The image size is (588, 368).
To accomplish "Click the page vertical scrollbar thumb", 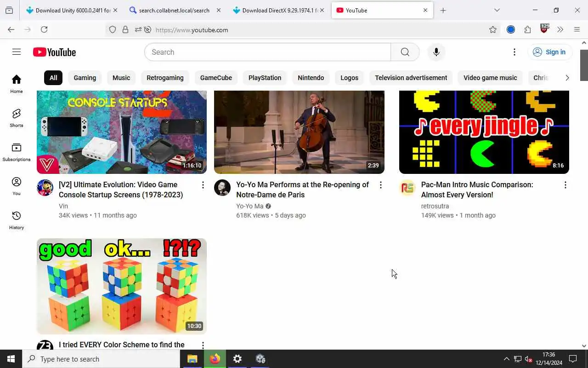I will click(x=584, y=64).
